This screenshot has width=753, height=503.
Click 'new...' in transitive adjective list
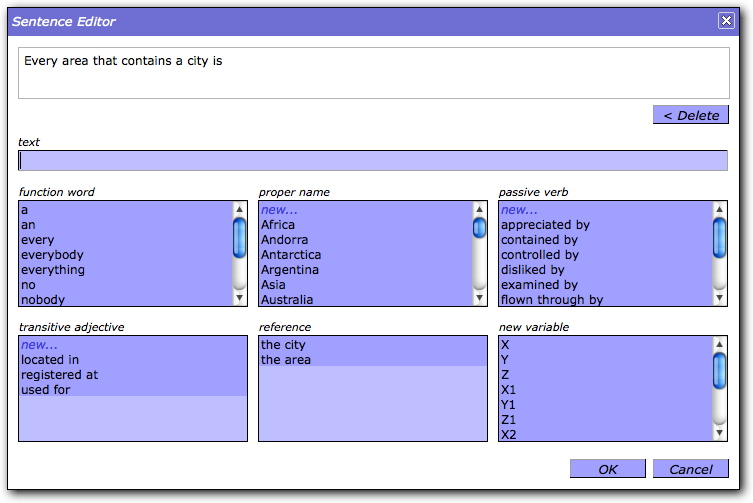39,345
